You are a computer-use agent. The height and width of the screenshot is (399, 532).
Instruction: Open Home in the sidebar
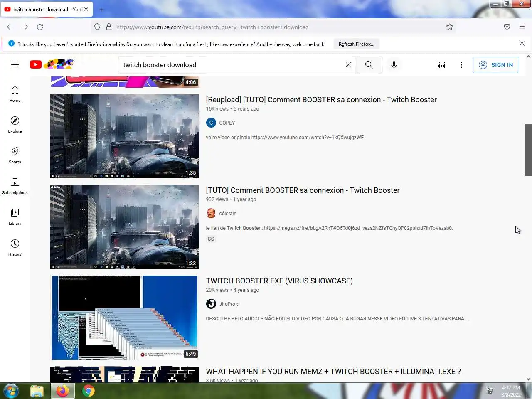coord(15,94)
